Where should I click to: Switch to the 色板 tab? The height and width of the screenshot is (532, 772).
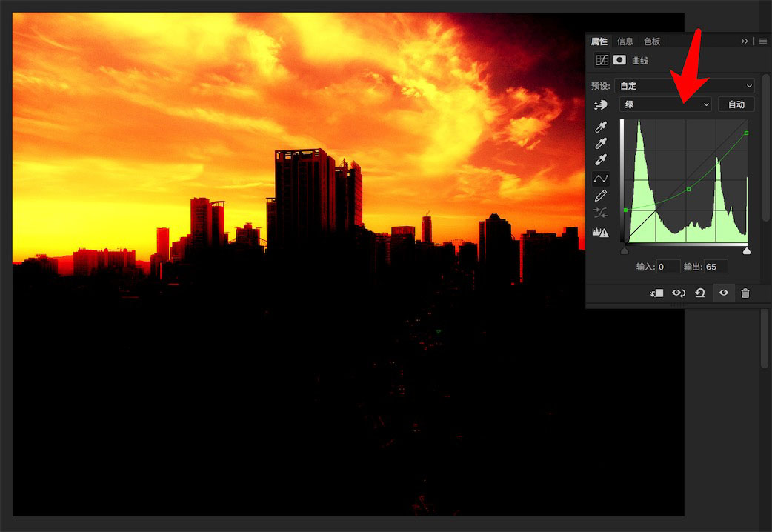[652, 41]
